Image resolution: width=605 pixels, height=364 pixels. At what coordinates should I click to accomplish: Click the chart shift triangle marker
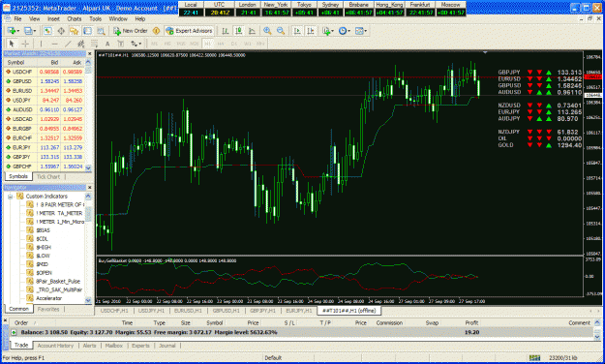485,52
